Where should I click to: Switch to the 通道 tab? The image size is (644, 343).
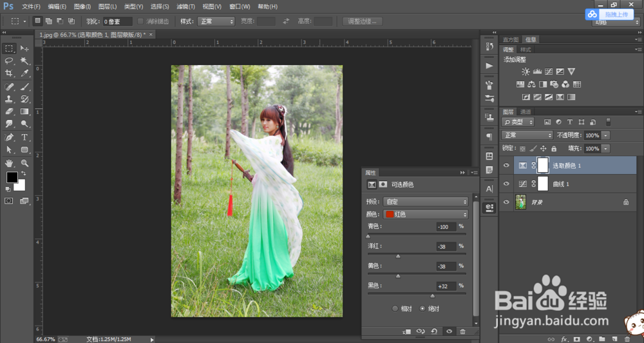tap(526, 112)
